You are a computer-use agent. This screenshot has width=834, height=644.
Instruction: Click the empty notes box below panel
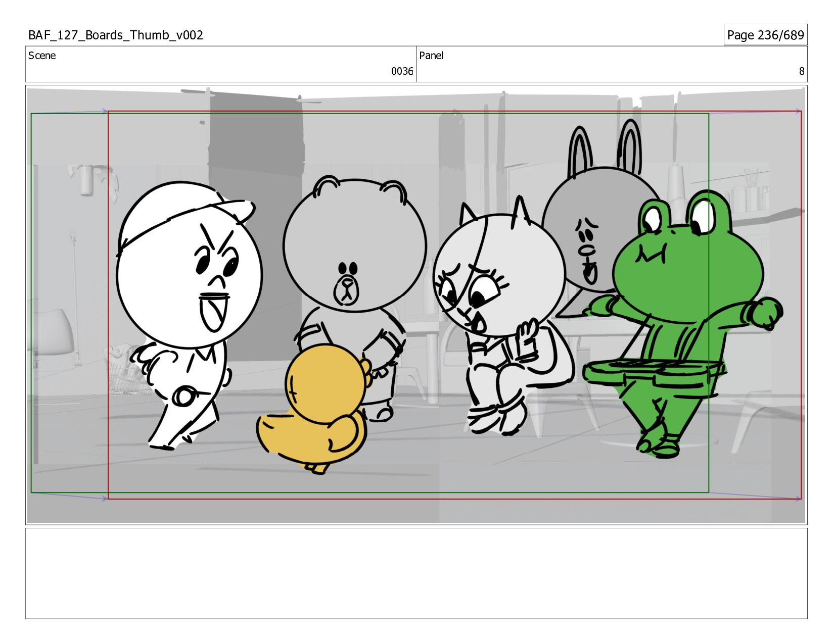[x=416, y=573]
